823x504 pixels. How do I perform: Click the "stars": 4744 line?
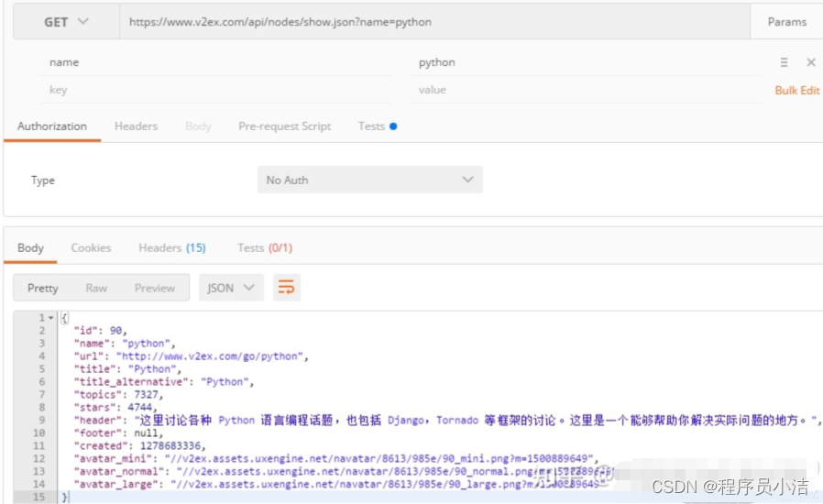coord(115,408)
